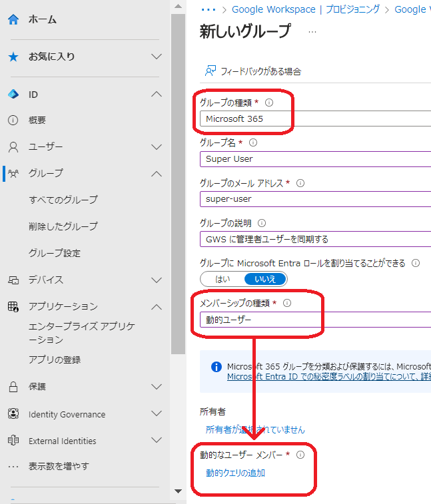Click the favorites star icon
Image resolution: width=431 pixels, height=504 pixels.
pos(13,57)
